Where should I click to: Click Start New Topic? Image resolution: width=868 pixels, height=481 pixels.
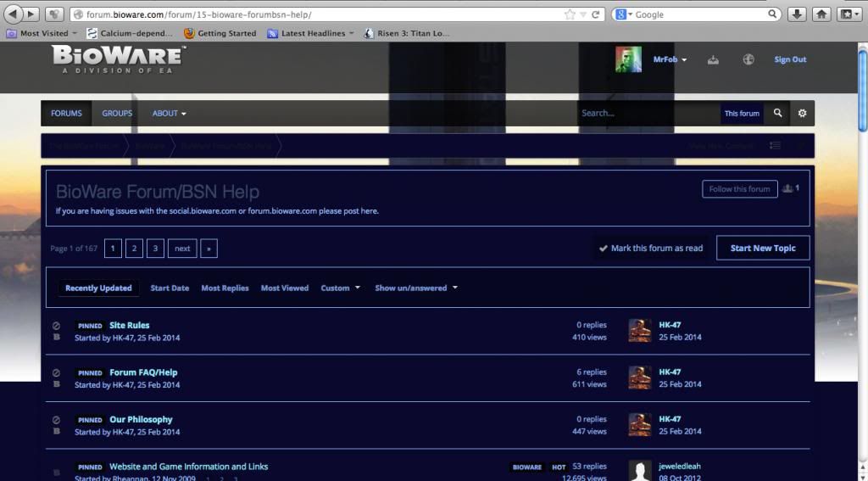[x=763, y=248]
